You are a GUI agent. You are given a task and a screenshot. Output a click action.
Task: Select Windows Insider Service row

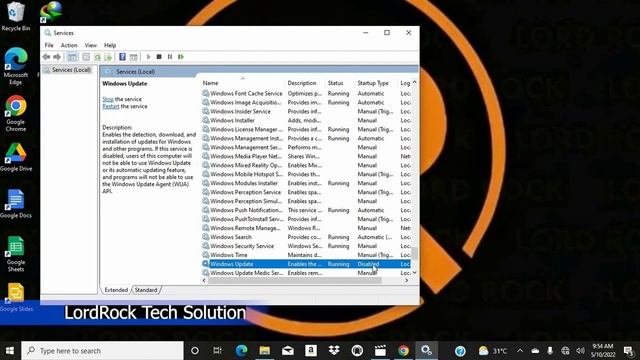[x=306, y=111]
